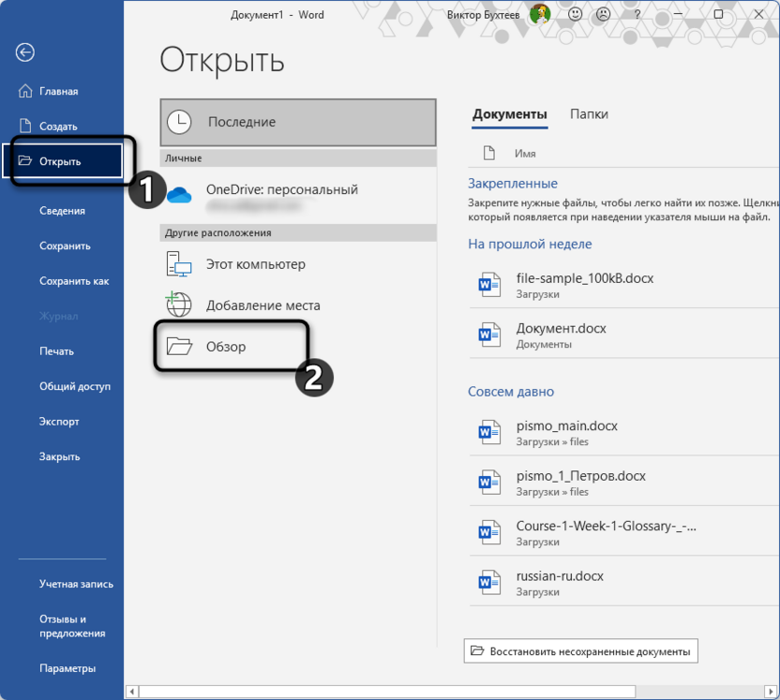This screenshot has height=700, width=780.
Task: Sort by the Имя column header
Action: pyautogui.click(x=525, y=154)
